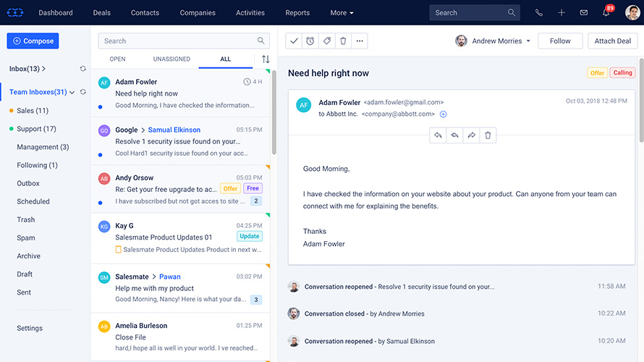The image size is (644, 362).
Task: Open the Companies page
Action: 198,13
